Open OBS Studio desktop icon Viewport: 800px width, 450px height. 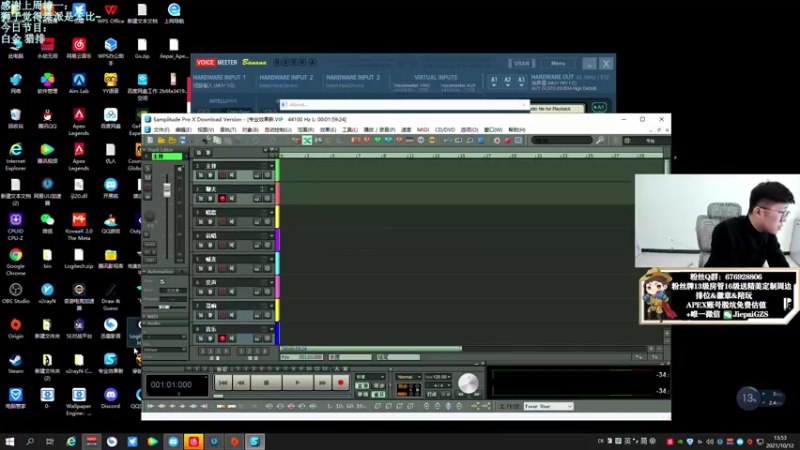(15, 294)
